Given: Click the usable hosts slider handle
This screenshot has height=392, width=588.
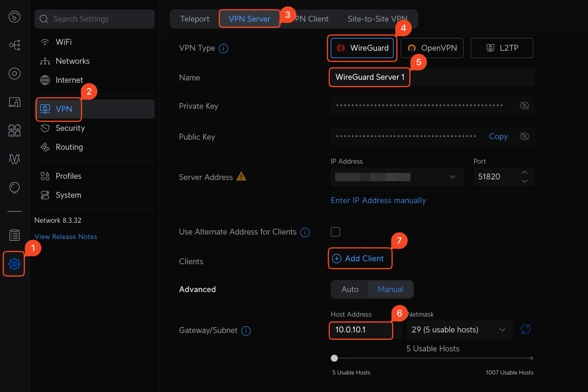Looking at the screenshot, I should (334, 358).
